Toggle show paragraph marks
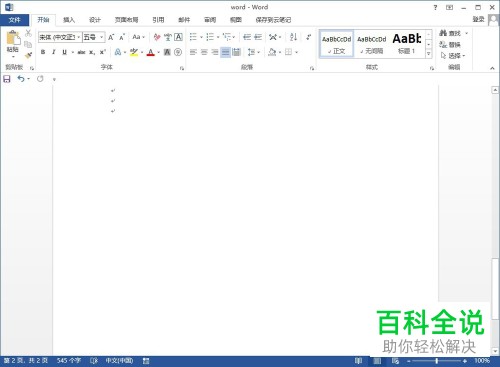500x367 pixels. point(309,37)
